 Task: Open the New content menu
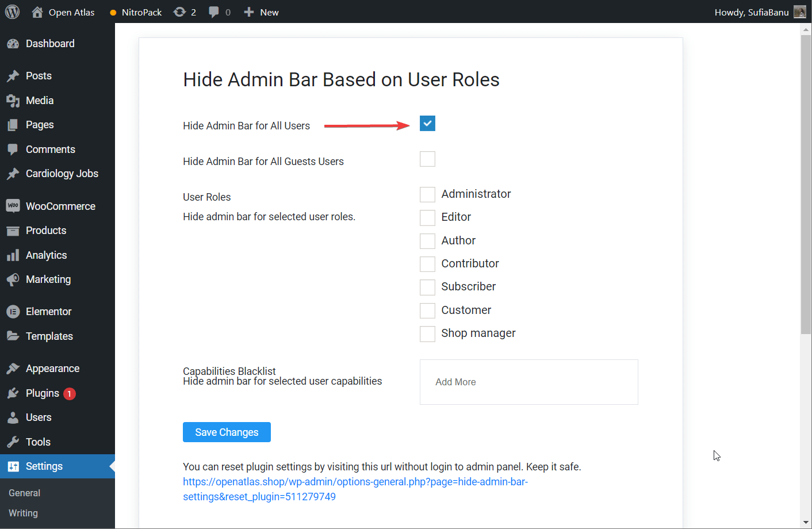(x=262, y=12)
